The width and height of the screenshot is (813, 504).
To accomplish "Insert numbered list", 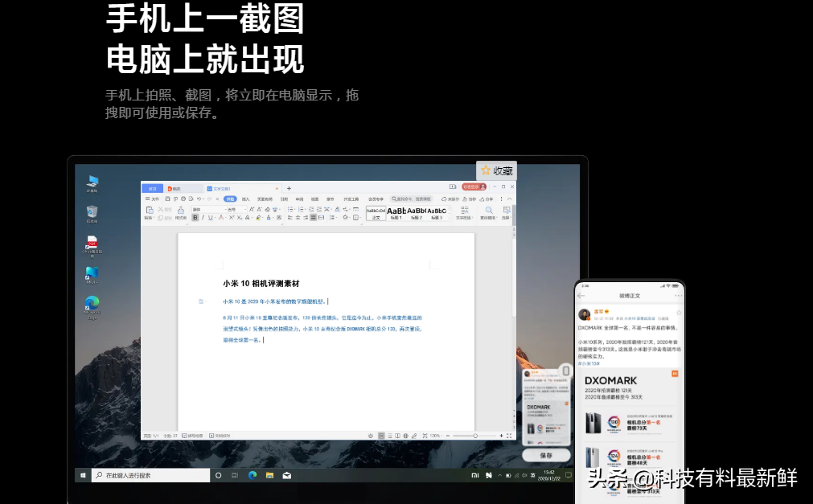I will tap(301, 210).
